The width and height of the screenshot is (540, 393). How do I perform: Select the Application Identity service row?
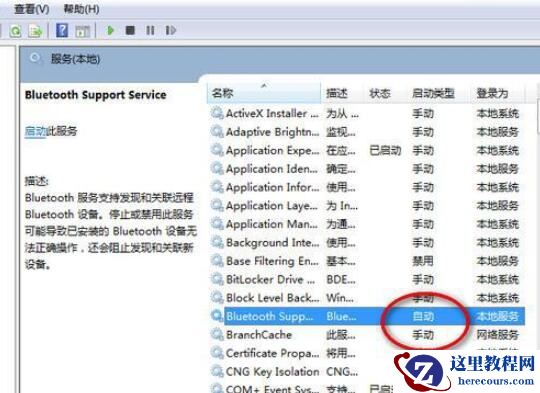point(367,169)
